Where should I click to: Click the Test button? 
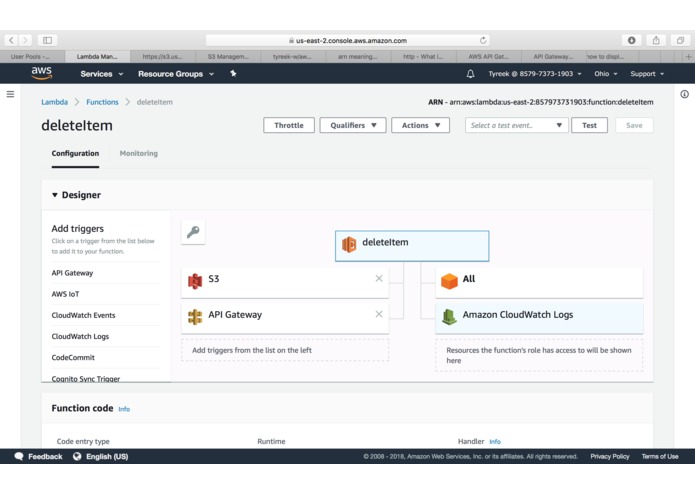[589, 125]
